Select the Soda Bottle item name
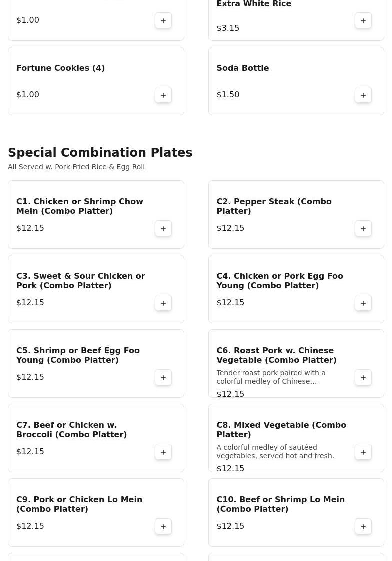Image resolution: width=392 pixels, height=561 pixels. (242, 68)
